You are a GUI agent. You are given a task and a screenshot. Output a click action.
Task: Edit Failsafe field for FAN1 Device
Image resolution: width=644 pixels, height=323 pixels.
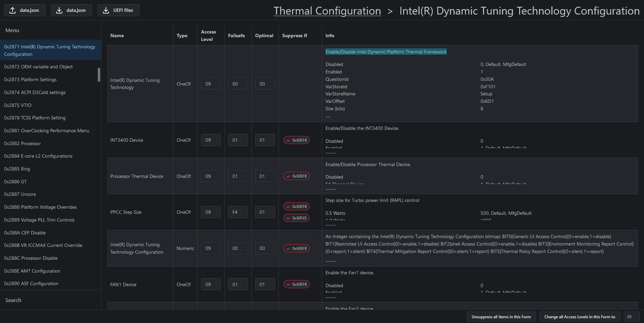238,284
